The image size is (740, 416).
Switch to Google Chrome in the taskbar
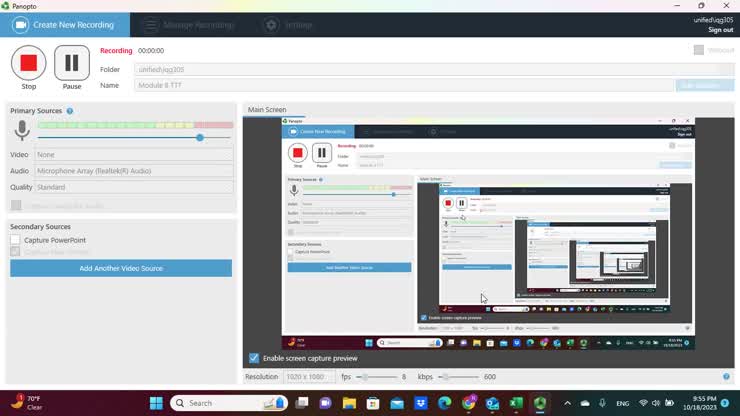(469, 403)
